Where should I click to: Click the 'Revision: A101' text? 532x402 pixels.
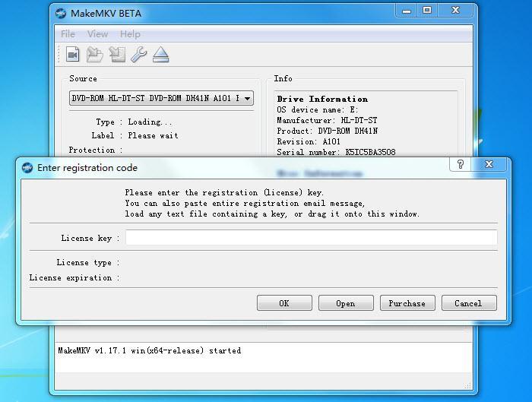point(309,141)
